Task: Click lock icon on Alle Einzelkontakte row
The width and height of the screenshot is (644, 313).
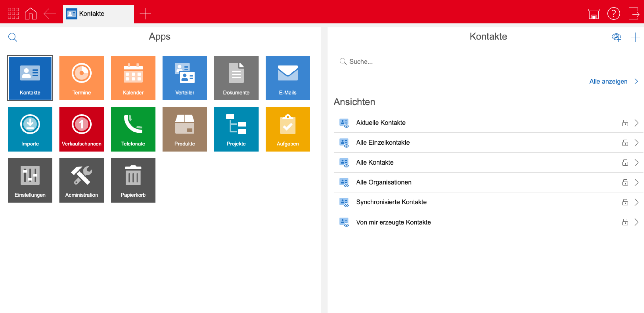Action: pos(625,143)
